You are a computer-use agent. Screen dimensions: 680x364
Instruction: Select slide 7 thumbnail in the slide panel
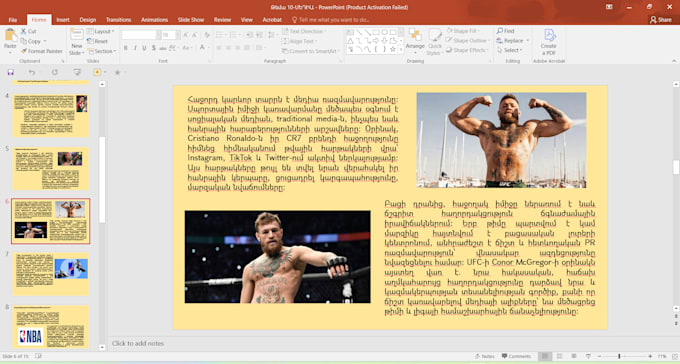pos(51,274)
